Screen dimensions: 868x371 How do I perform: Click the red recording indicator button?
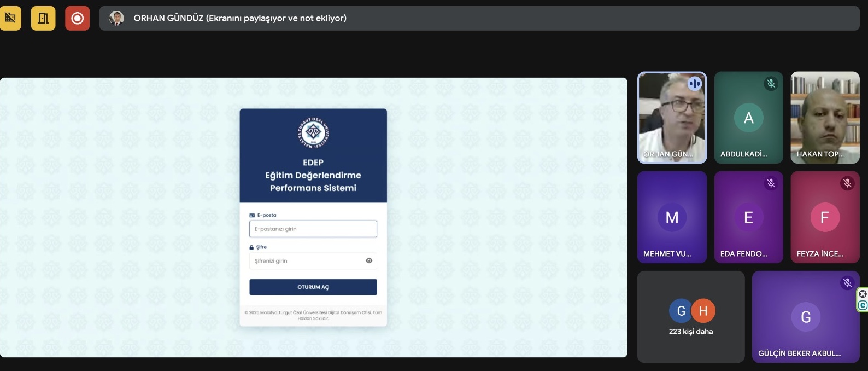(77, 18)
